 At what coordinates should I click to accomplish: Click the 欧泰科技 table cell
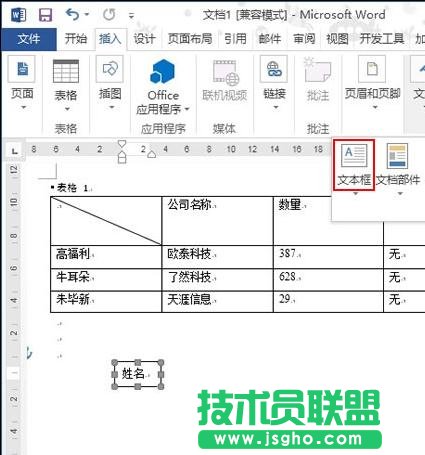coord(217,257)
